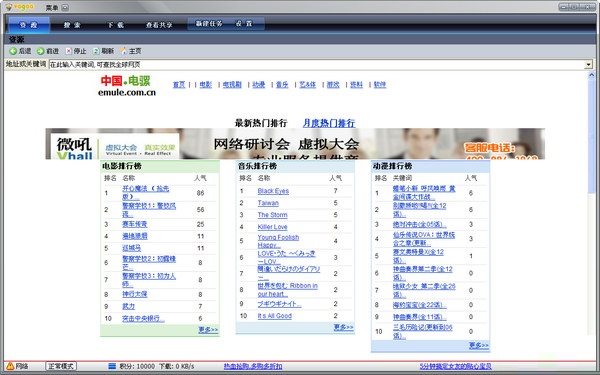The image size is (600, 375).
Task: Click the 网络研讨会 虚拟大会 banner advertisement
Action: (295, 143)
